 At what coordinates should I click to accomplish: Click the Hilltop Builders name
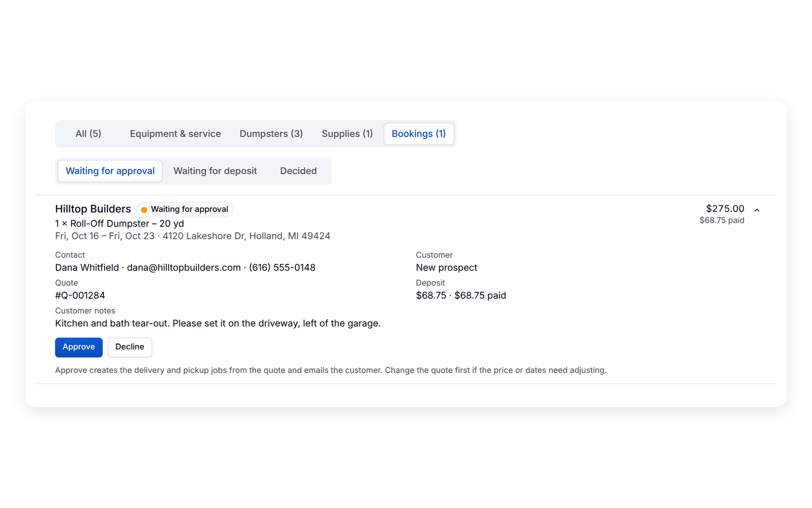tap(93, 209)
